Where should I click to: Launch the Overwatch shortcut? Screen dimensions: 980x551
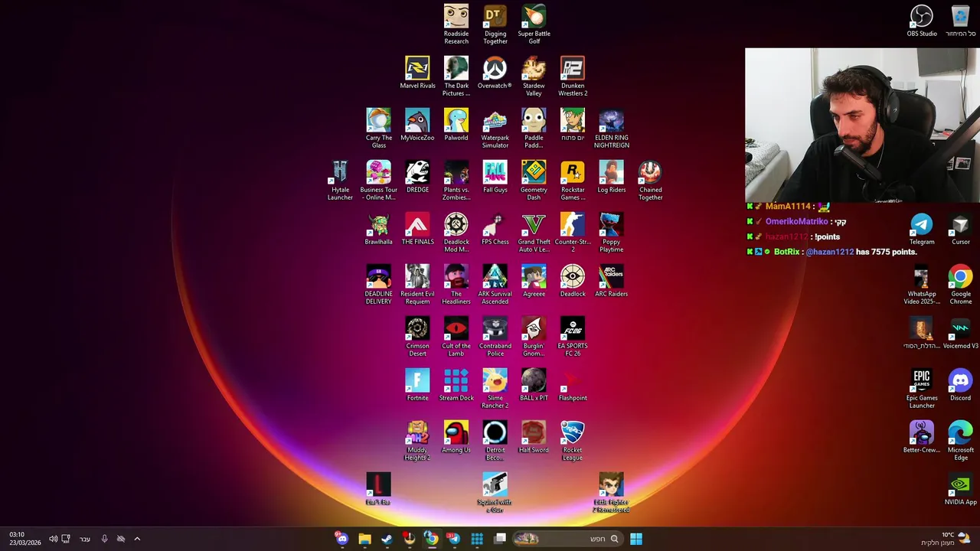495,73
